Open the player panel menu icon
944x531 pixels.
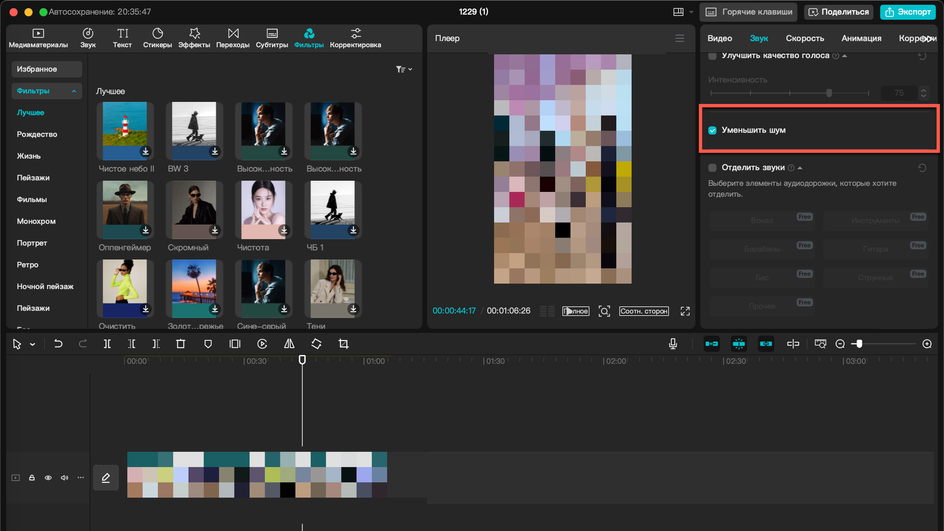point(680,39)
